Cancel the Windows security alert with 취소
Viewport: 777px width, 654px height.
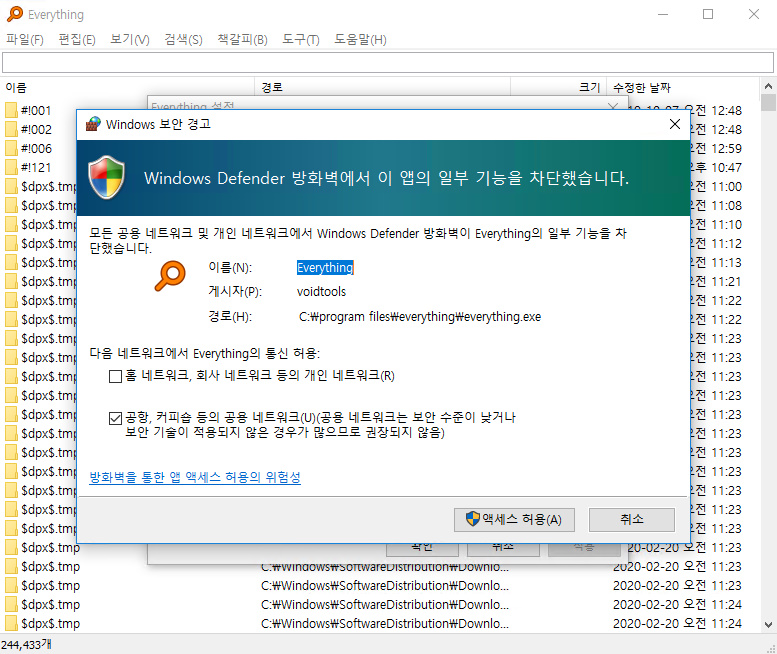[631, 519]
